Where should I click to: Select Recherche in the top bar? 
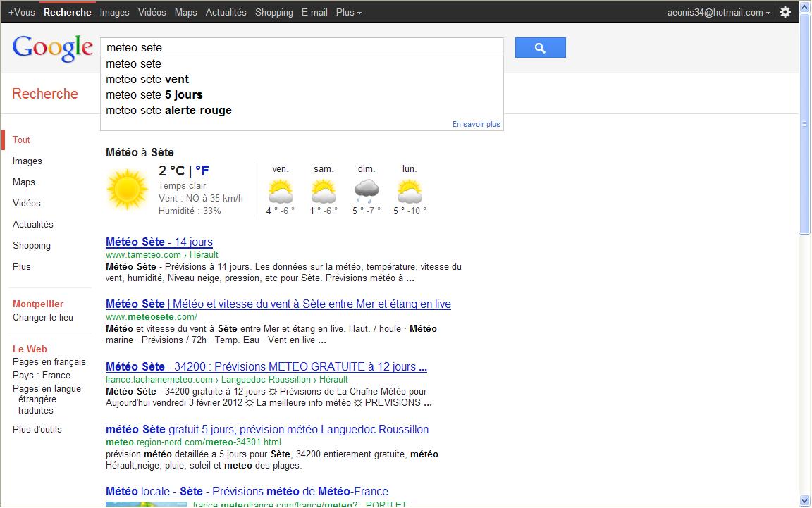68,12
